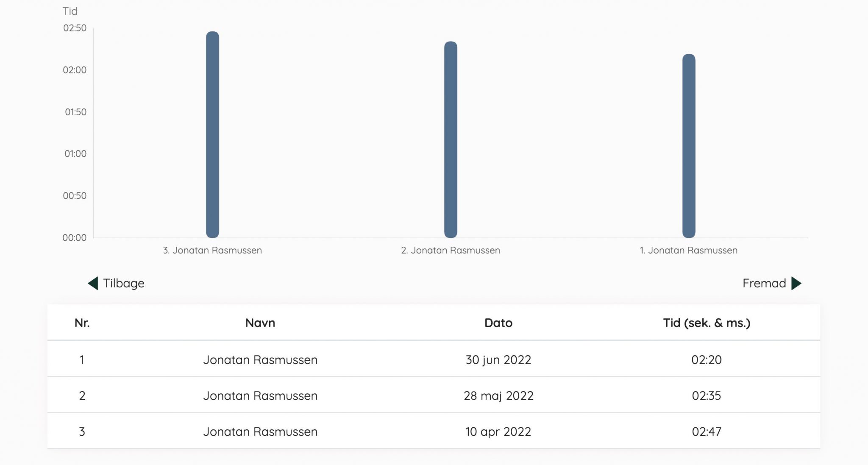Click the Nr. column header
This screenshot has width=868, height=465.
coord(82,323)
